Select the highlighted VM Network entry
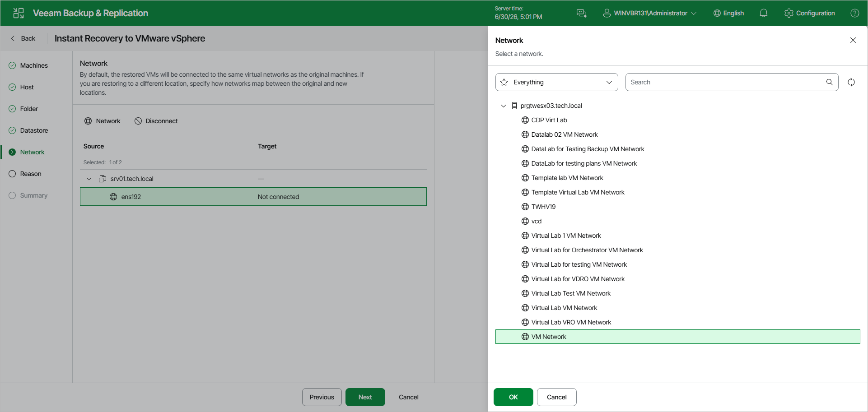Viewport: 868px width, 412px height. pos(678,337)
